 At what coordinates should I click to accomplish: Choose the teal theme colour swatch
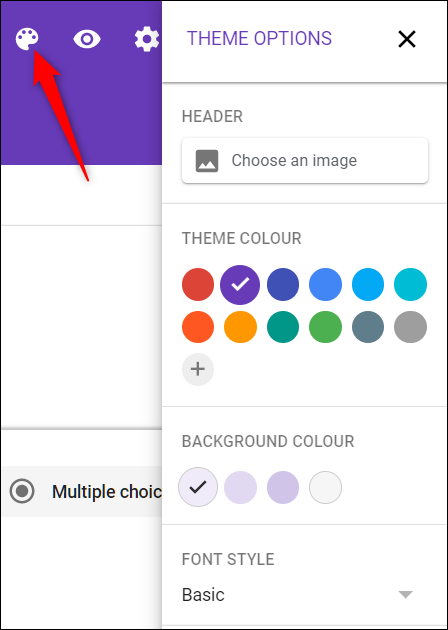pos(283,327)
